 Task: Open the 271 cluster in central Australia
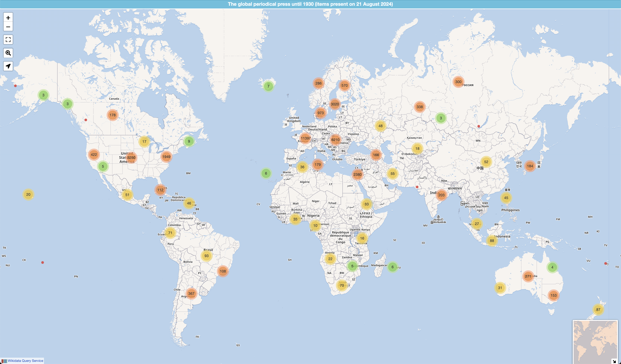point(528,276)
